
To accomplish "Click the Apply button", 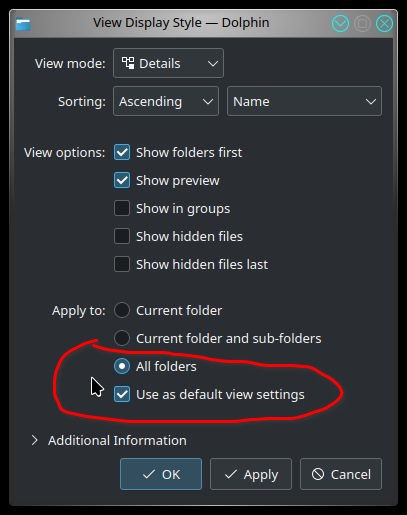I will coord(251,474).
